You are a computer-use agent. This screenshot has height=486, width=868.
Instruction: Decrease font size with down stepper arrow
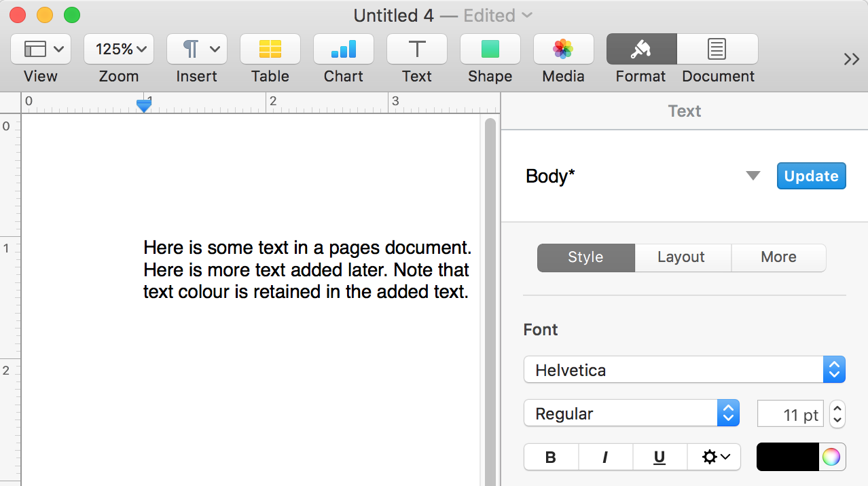tap(837, 421)
